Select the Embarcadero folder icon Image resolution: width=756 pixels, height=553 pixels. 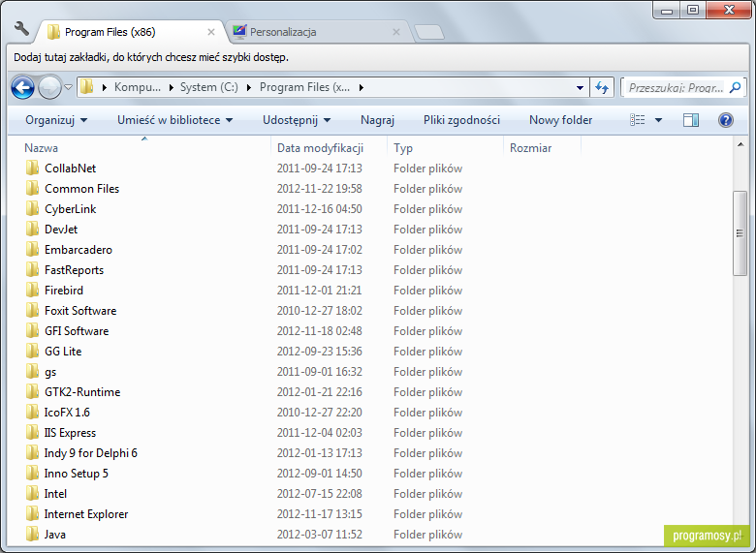32,250
